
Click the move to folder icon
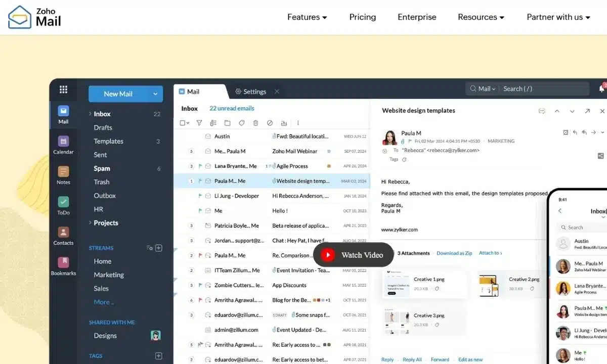tap(227, 123)
